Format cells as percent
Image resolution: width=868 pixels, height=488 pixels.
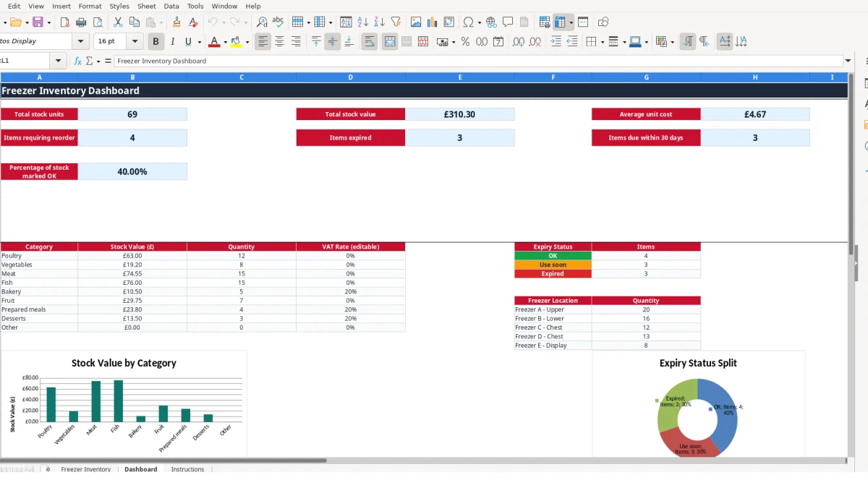point(465,42)
